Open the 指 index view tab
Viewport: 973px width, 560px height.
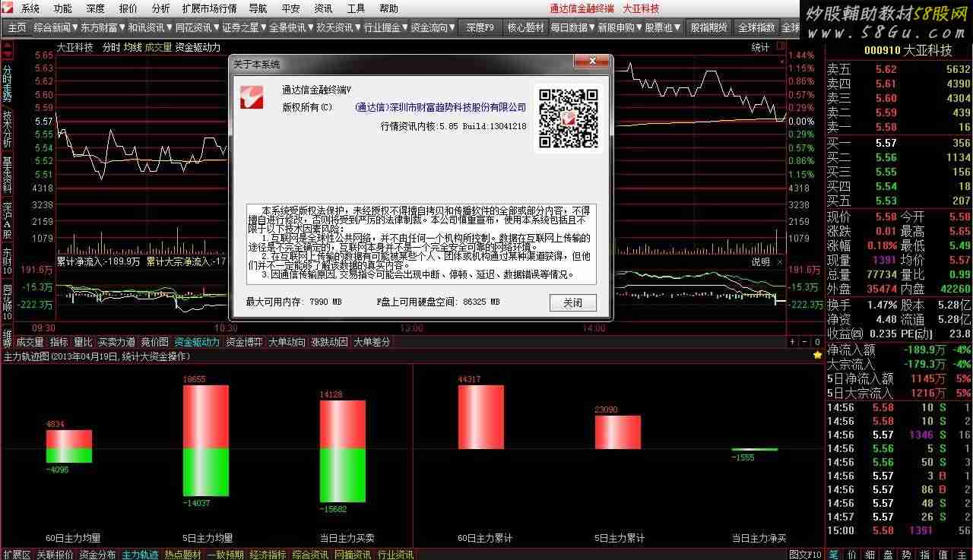pyautogui.click(x=924, y=555)
